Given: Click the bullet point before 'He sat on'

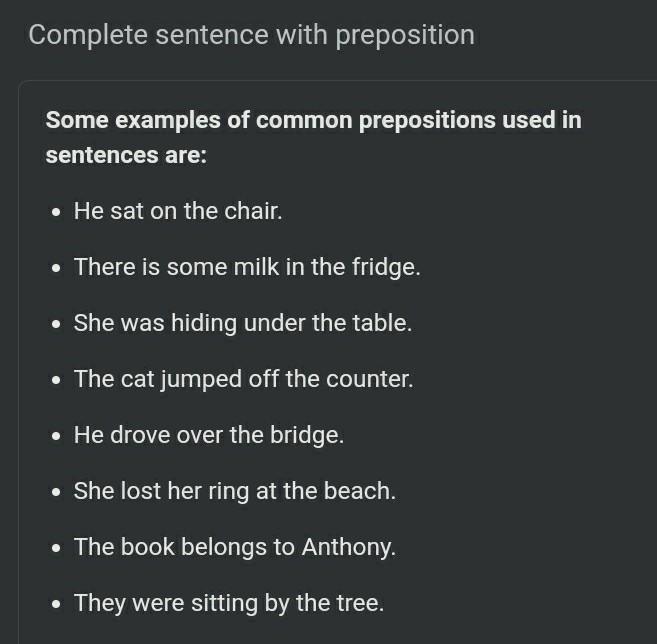Looking at the screenshot, I should pyautogui.click(x=55, y=213).
